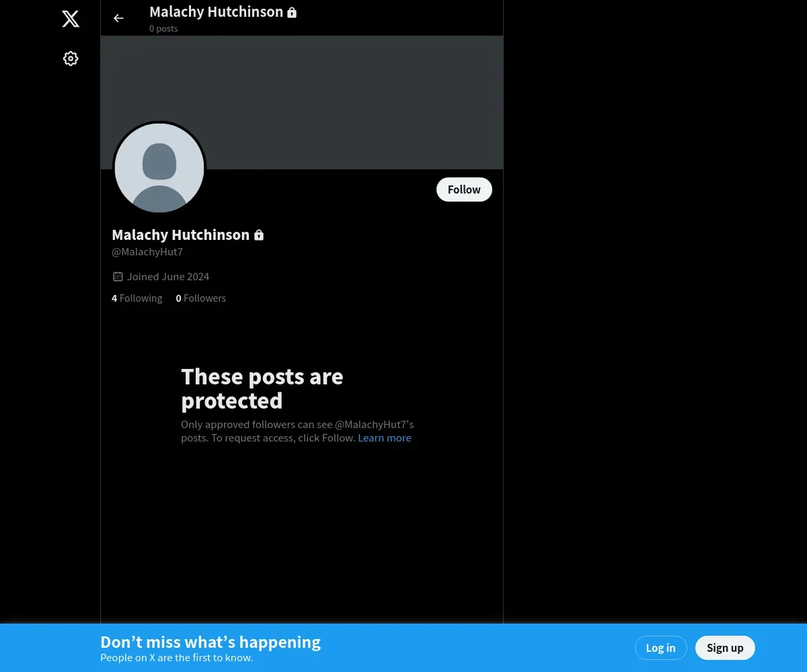Viewport: 807px width, 672px height.
Task: Open the default profile avatar picture
Action: (x=159, y=168)
